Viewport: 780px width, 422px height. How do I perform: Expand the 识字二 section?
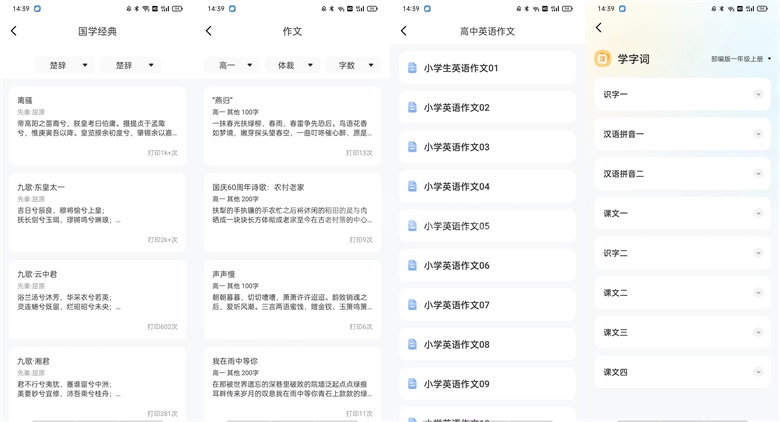pos(758,253)
